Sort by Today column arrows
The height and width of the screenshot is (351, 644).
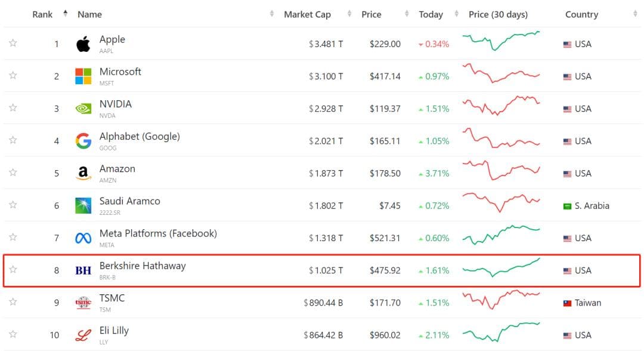pyautogui.click(x=456, y=14)
